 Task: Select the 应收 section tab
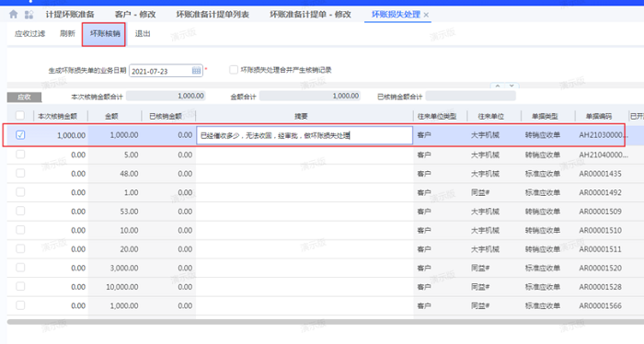tap(24, 97)
